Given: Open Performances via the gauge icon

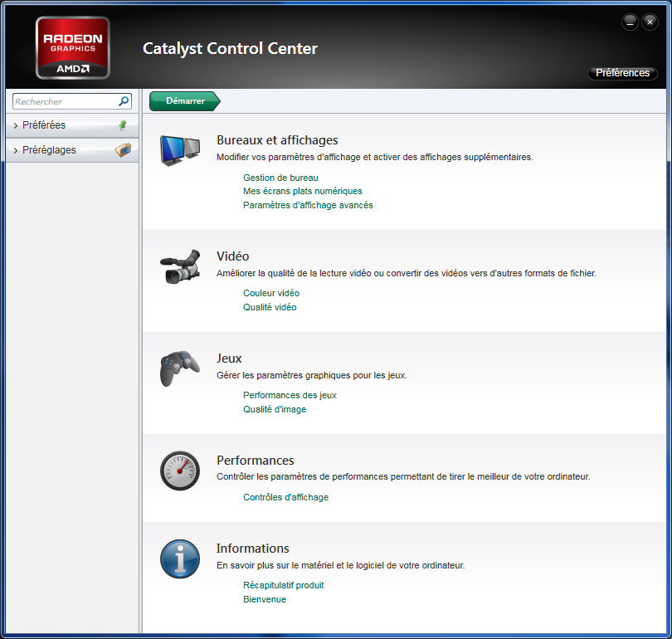Looking at the screenshot, I should [x=179, y=470].
